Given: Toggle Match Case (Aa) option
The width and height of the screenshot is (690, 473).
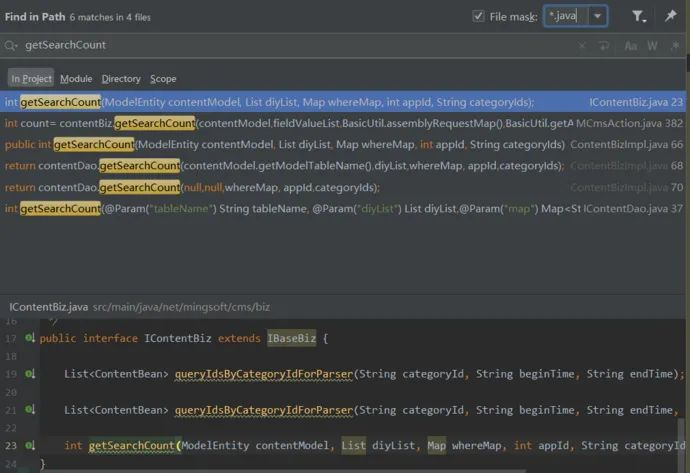Looking at the screenshot, I should coord(631,46).
